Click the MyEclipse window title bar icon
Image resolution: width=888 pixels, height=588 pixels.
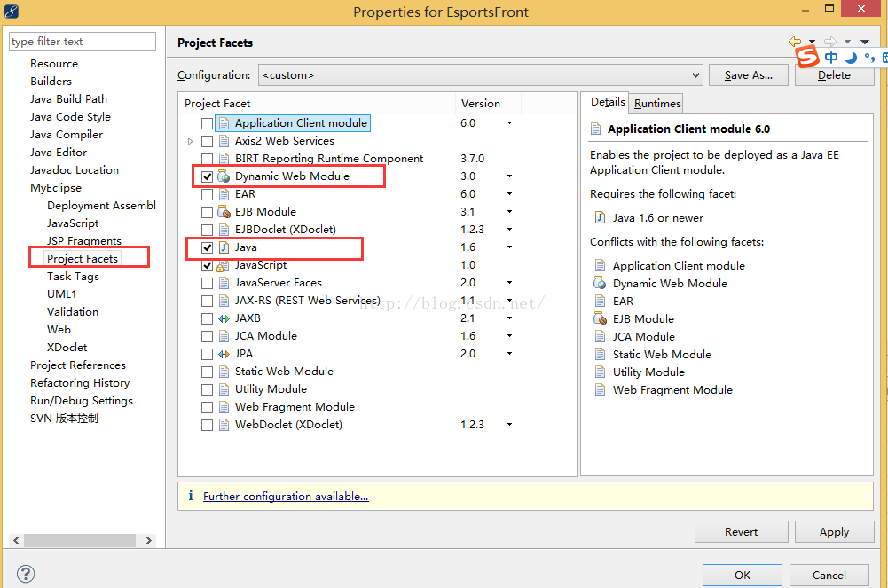tap(12, 11)
